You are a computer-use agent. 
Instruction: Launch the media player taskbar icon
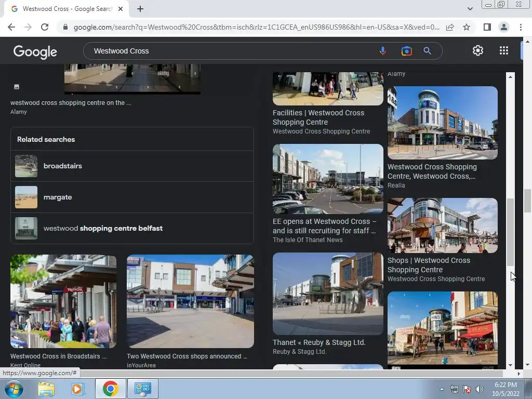click(x=78, y=389)
